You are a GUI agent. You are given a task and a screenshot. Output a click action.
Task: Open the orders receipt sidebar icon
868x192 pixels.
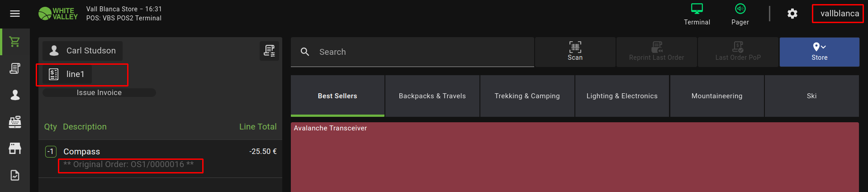click(15, 68)
